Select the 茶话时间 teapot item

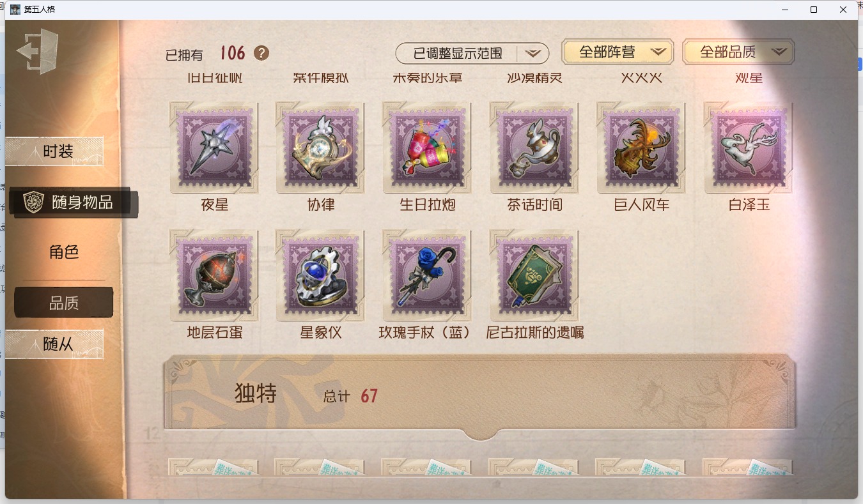[x=535, y=148]
